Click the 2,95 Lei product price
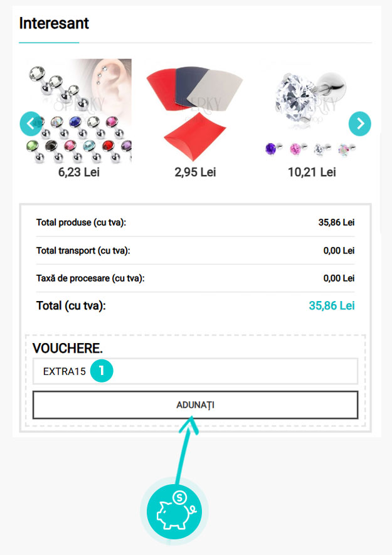Screen dimensions: 392x555 195,172
